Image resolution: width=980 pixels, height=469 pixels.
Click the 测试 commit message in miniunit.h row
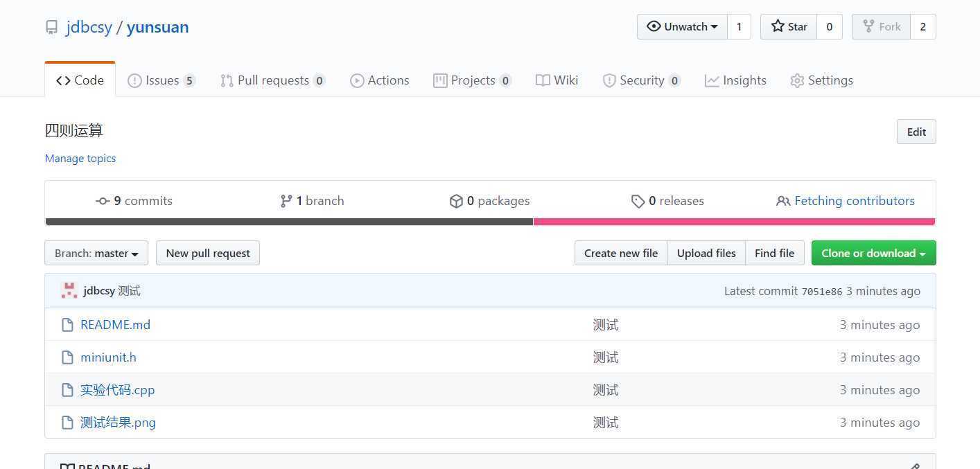(606, 357)
